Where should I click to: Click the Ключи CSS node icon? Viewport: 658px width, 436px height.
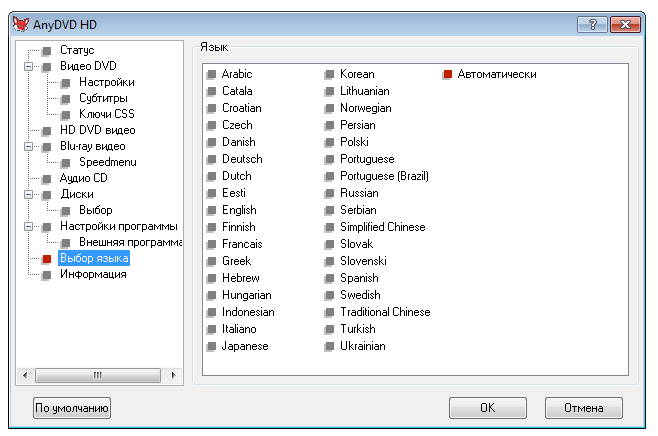point(65,115)
